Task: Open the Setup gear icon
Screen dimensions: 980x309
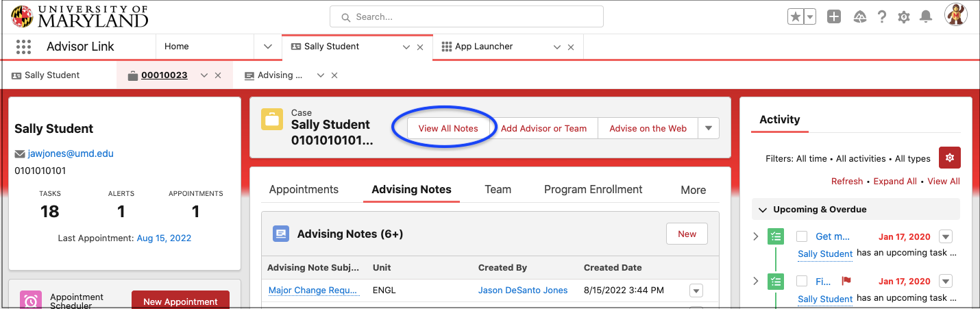Action: click(904, 17)
